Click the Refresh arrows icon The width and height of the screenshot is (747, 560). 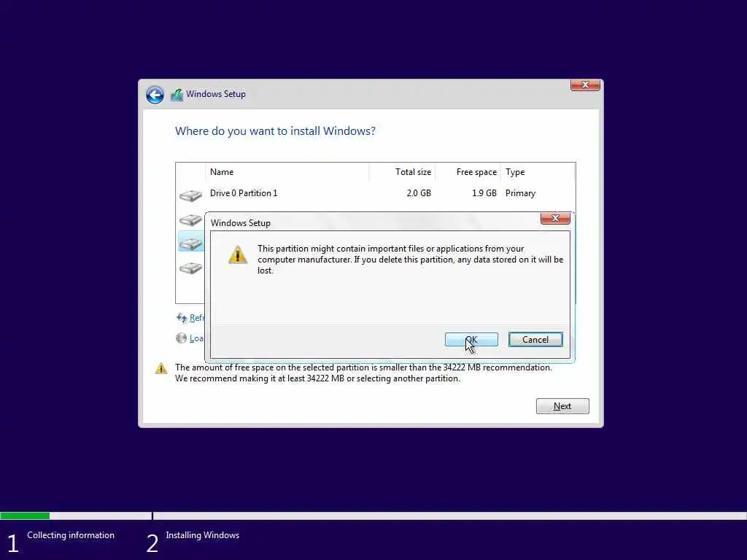click(x=182, y=318)
